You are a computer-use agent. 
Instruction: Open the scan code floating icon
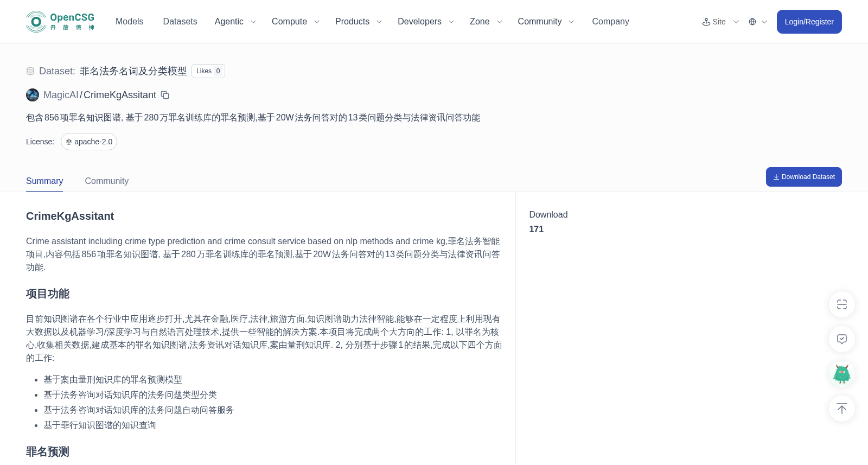pyautogui.click(x=842, y=304)
